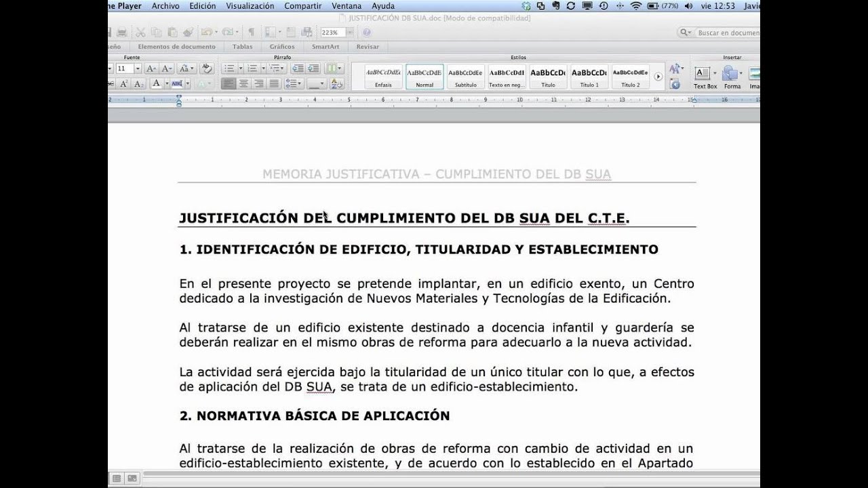Apply the Título 1 style
This screenshot has height=488, width=868.
pyautogui.click(x=589, y=77)
